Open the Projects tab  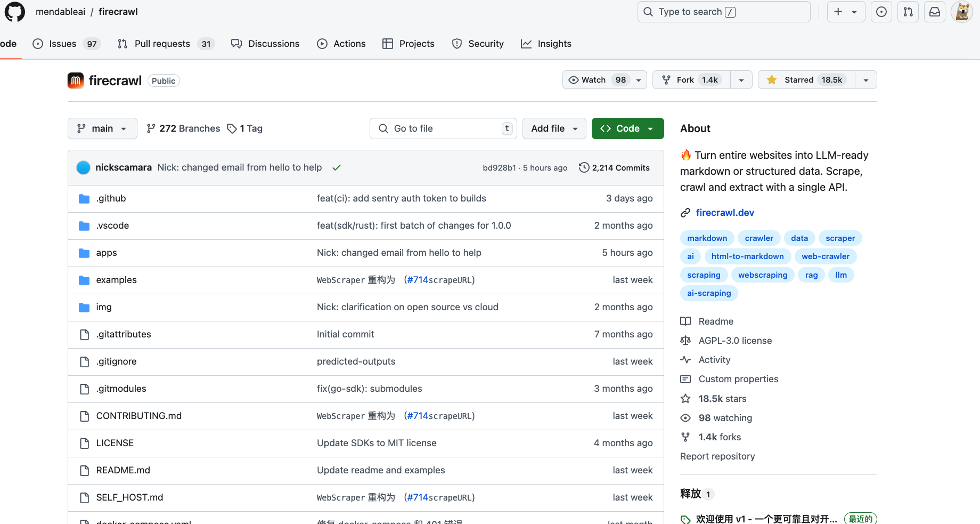409,44
